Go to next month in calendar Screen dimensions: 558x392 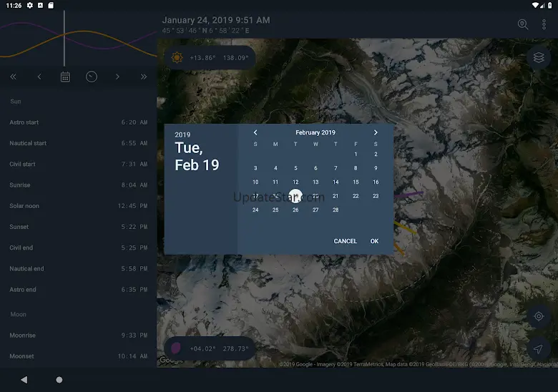tap(376, 132)
